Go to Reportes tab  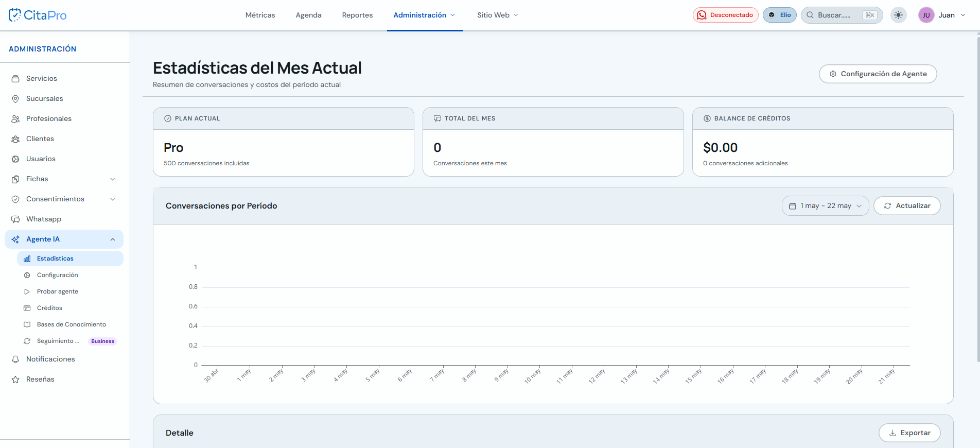pyautogui.click(x=357, y=15)
